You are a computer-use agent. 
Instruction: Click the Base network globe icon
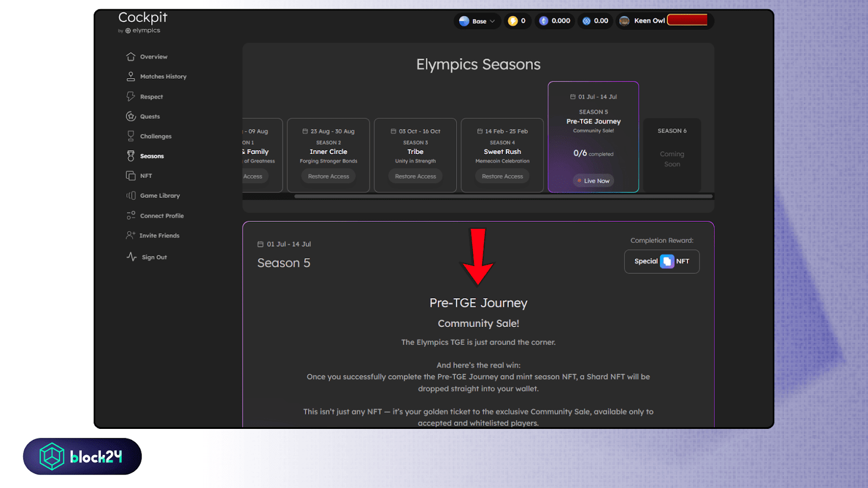coord(464,21)
